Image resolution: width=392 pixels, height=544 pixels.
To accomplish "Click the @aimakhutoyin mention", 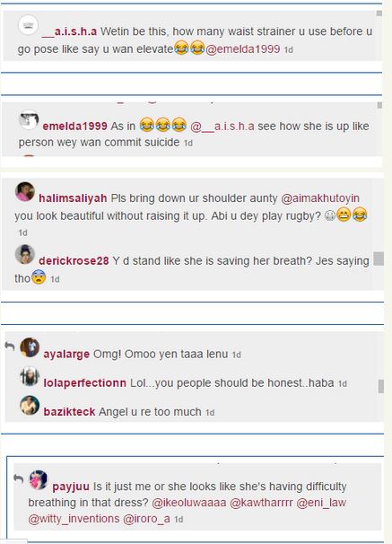I will click(320, 198).
